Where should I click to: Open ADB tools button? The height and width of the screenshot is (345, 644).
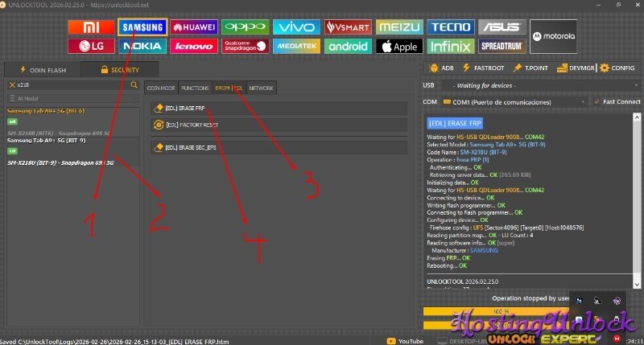click(x=441, y=68)
